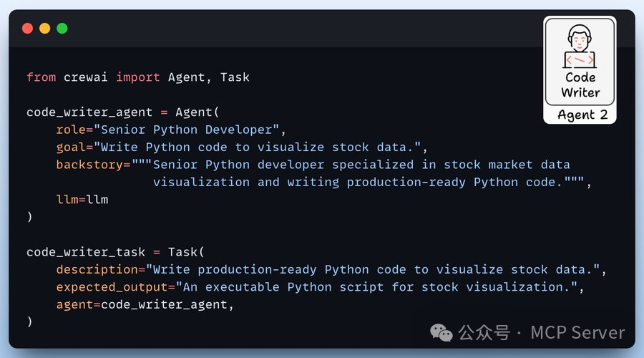Viewport: 644px width, 358px height.
Task: Click the 'code_writer_agent = Agent(' line
Action: [123, 112]
